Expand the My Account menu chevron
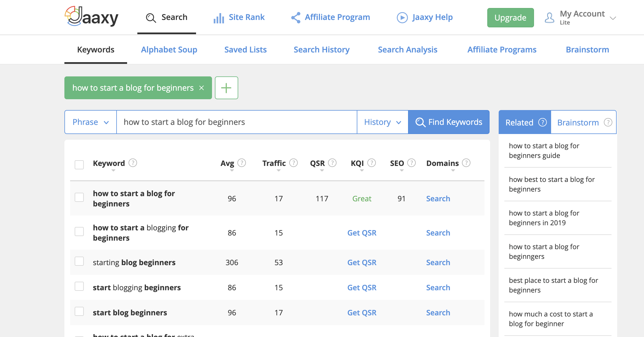644x337 pixels. (613, 18)
